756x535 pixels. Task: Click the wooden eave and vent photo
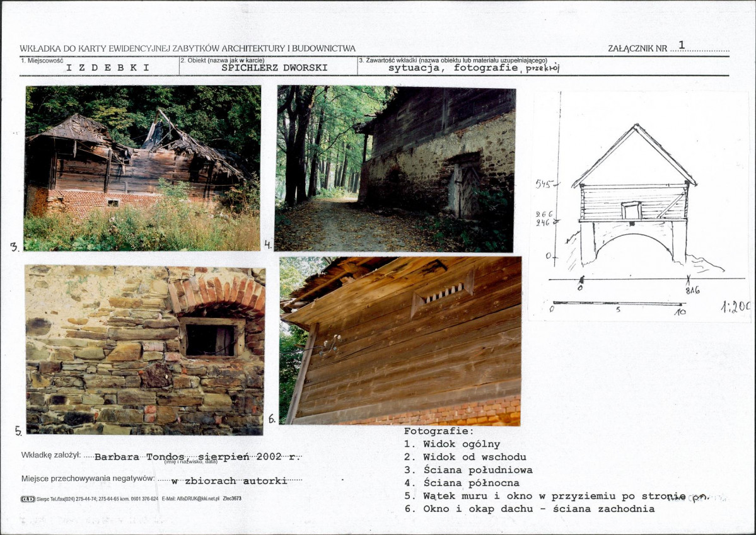coord(400,342)
